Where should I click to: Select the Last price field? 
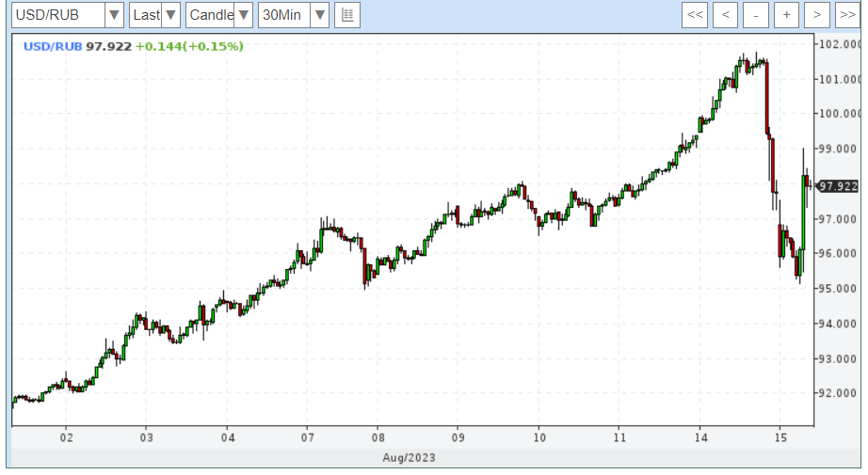146,15
